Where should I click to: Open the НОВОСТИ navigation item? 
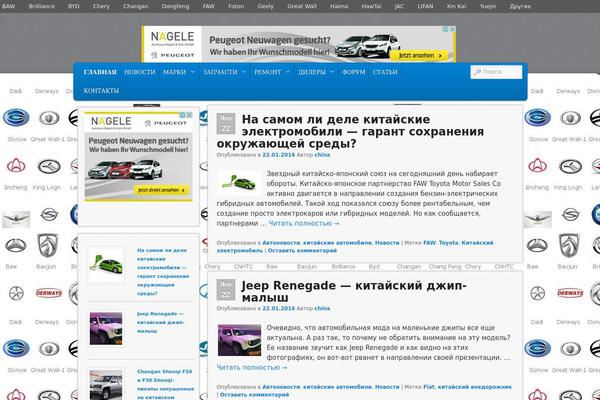140,72
